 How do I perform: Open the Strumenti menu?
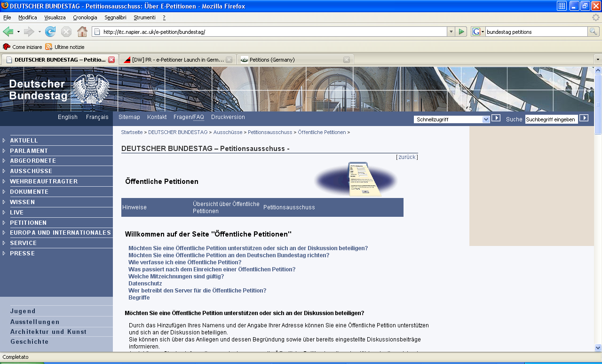(144, 17)
